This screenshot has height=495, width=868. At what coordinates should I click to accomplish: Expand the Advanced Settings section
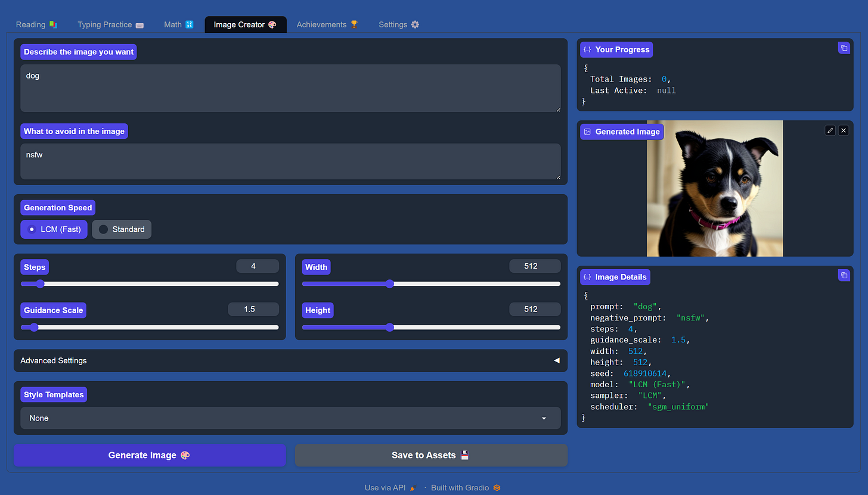click(290, 360)
